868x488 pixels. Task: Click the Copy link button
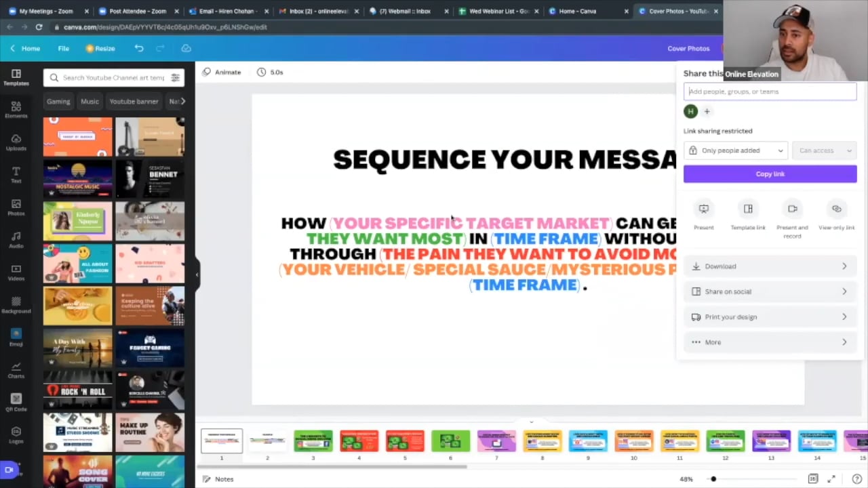coord(770,174)
